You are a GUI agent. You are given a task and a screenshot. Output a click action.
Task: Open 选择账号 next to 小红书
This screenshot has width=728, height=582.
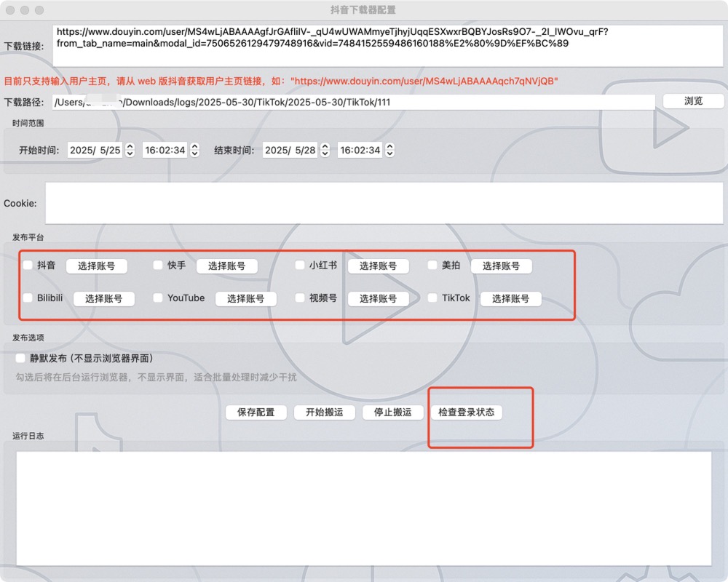378,266
